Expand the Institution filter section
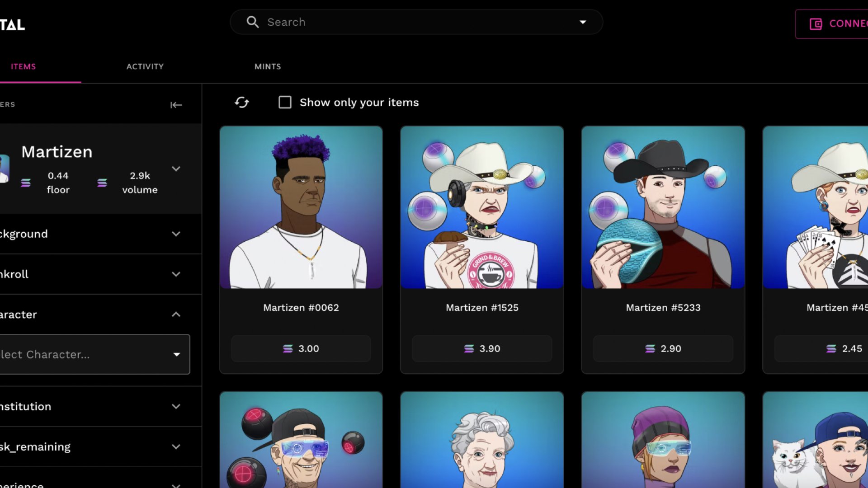 (x=100, y=406)
